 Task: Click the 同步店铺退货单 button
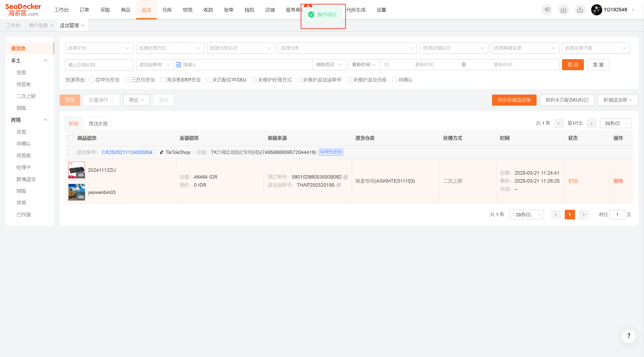(514, 100)
